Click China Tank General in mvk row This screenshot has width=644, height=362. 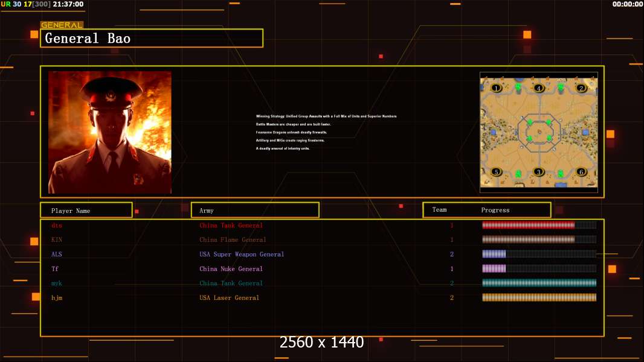(231, 283)
